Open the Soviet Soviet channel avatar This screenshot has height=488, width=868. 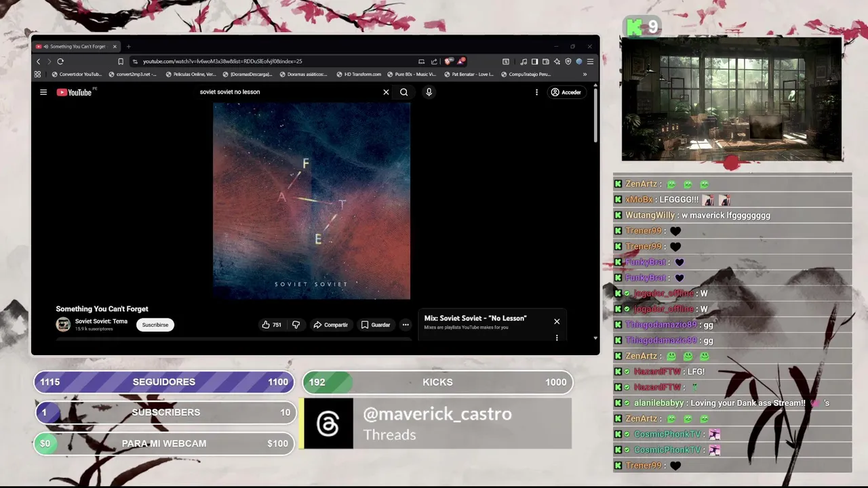point(63,325)
